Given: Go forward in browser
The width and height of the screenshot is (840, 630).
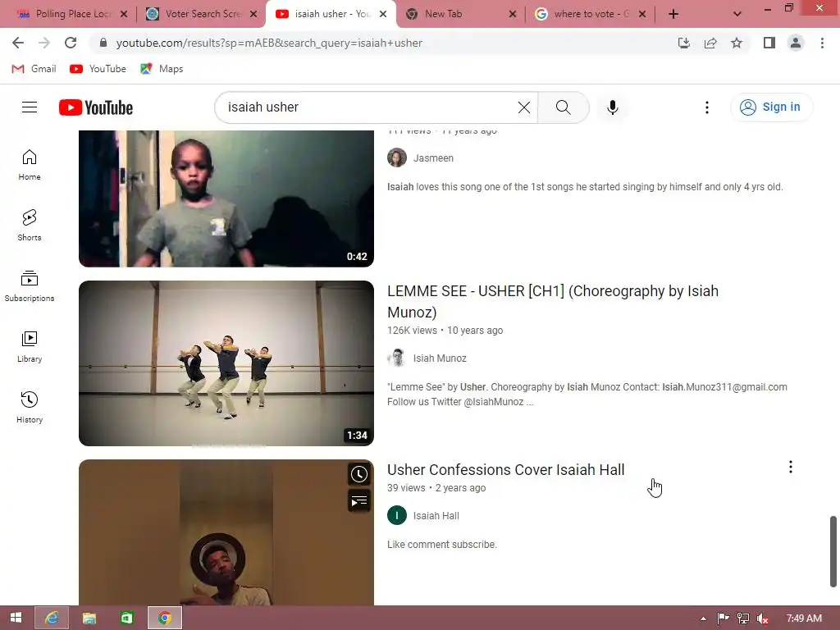Looking at the screenshot, I should coord(44,43).
